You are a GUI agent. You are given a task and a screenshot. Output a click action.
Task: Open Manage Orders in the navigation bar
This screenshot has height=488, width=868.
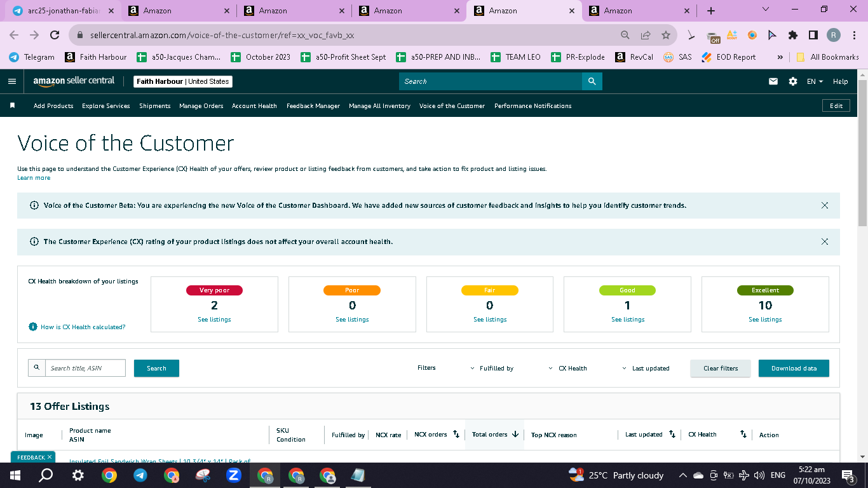pyautogui.click(x=201, y=106)
